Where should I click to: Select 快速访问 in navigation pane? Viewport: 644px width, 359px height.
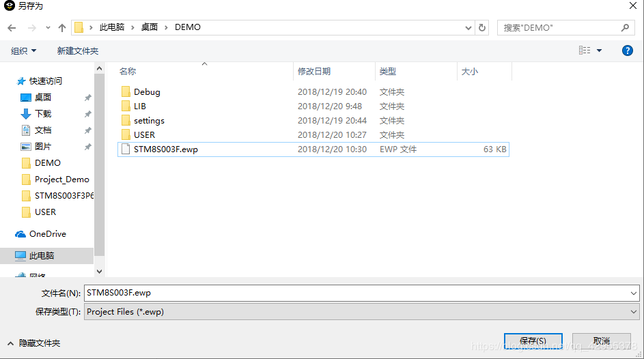click(x=45, y=81)
